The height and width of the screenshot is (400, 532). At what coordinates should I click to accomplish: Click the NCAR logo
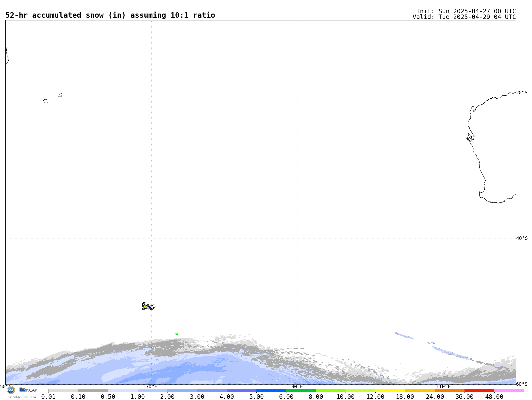point(28,390)
